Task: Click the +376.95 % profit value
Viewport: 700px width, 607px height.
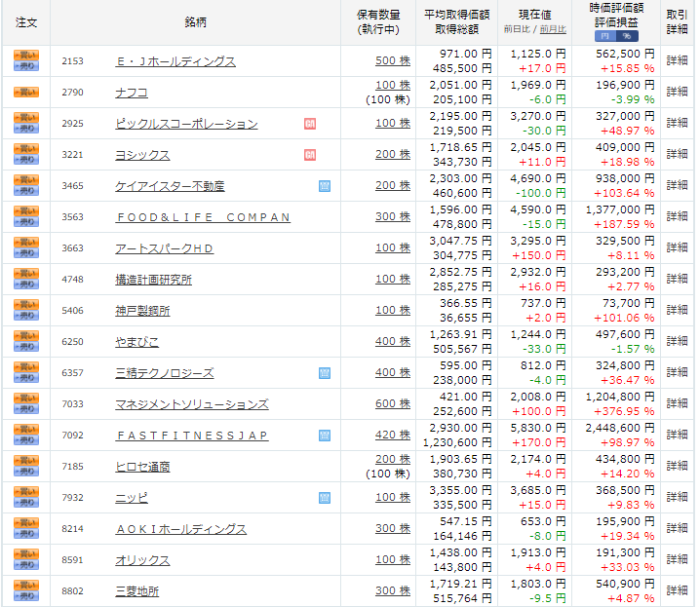Action: pyautogui.click(x=624, y=411)
